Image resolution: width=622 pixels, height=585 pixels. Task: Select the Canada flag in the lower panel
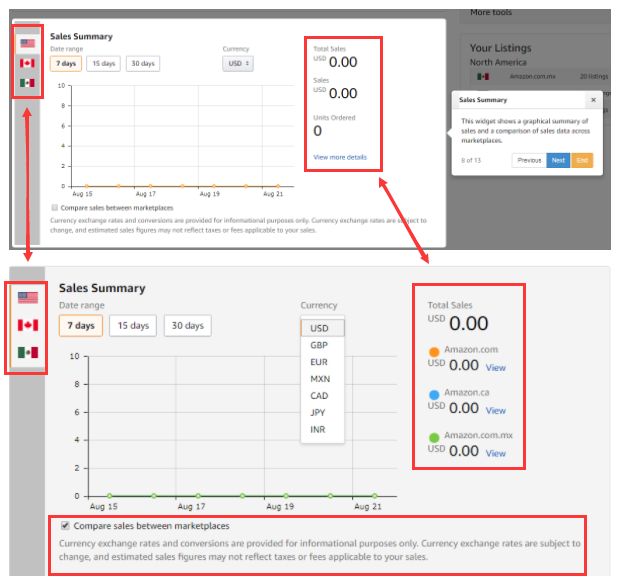pos(28,325)
